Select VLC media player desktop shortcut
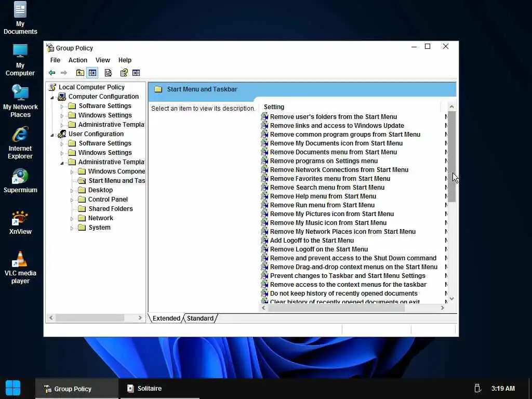The width and height of the screenshot is (532, 399). tap(20, 268)
